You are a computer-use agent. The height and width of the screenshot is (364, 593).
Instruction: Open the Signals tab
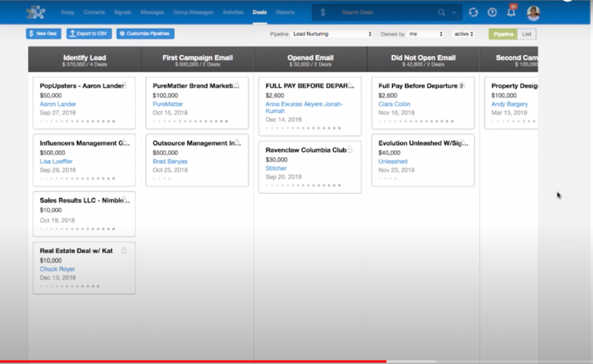click(123, 13)
